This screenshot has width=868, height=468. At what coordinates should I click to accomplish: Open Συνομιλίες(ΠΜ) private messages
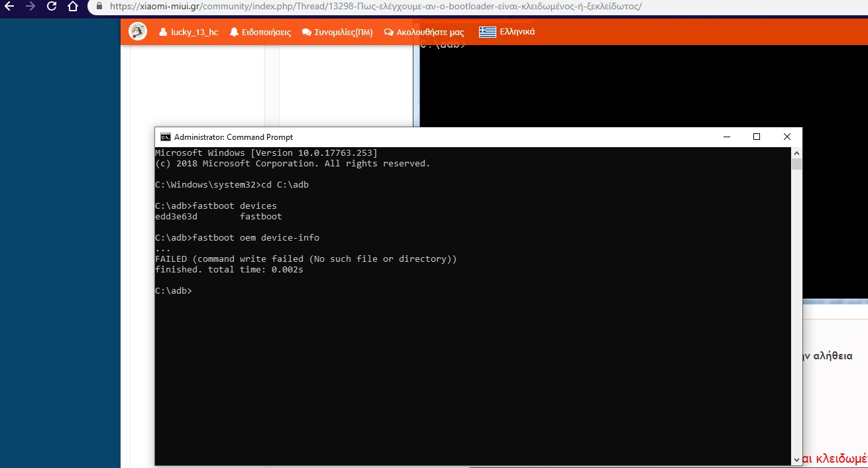[x=337, y=32]
